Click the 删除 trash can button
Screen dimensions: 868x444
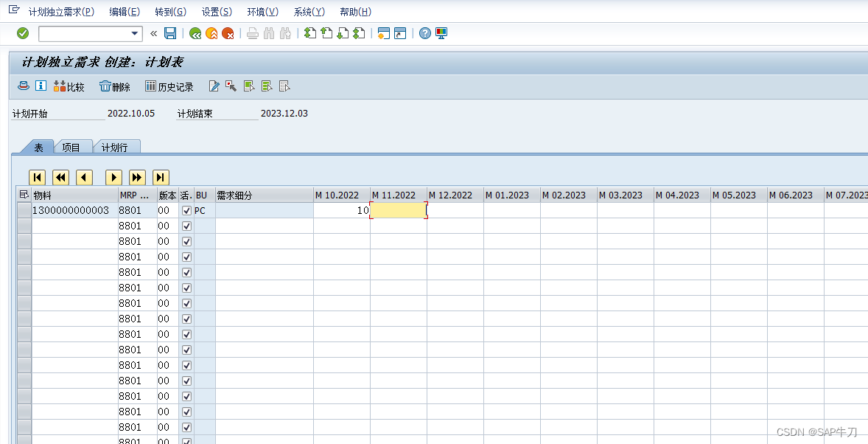(x=115, y=86)
